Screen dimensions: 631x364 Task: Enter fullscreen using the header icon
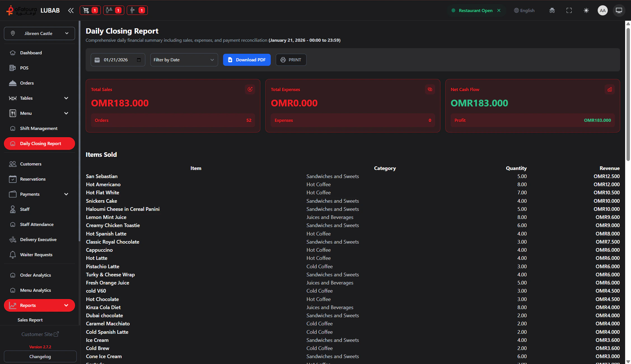click(569, 10)
